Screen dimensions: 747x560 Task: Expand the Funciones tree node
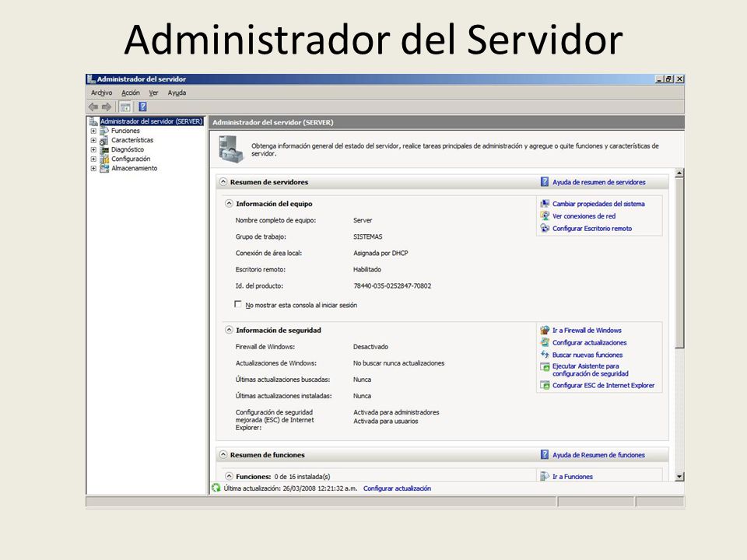click(93, 131)
